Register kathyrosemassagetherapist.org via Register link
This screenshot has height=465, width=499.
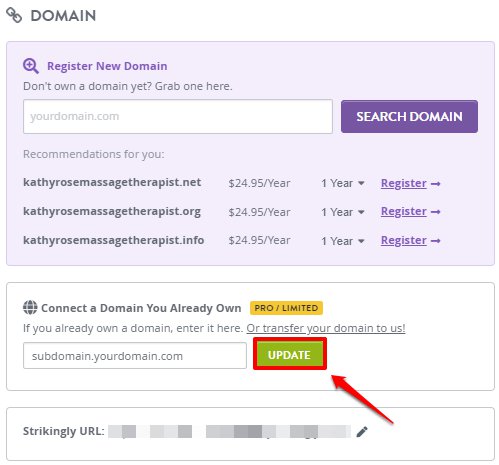[x=404, y=211]
